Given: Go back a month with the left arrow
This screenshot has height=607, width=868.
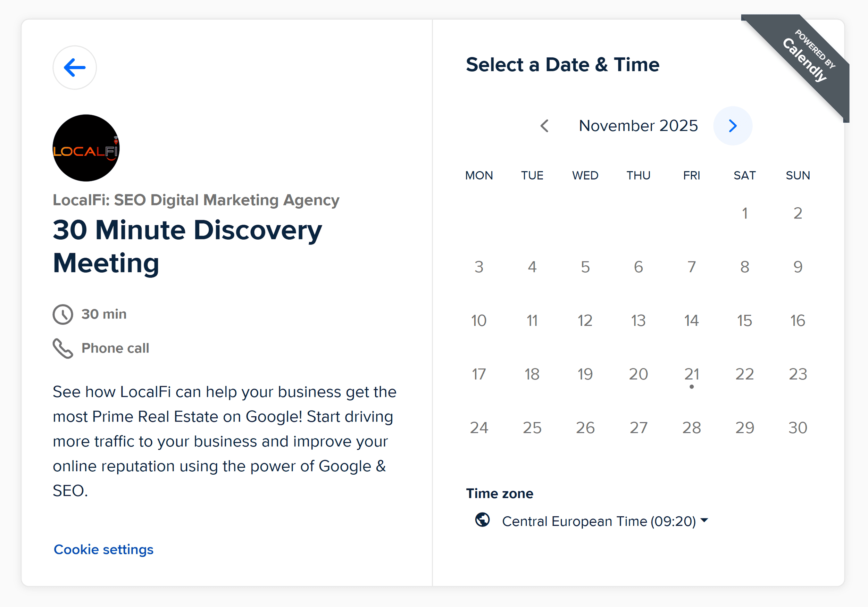Looking at the screenshot, I should coord(545,126).
